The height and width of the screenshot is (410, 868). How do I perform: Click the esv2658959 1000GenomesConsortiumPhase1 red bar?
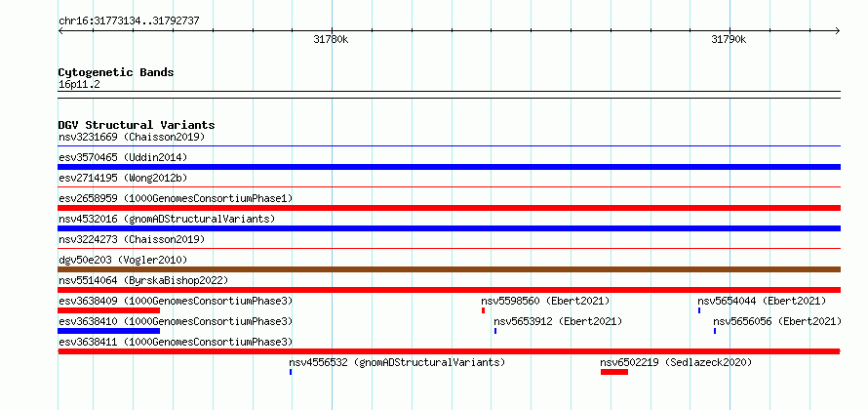(x=449, y=208)
